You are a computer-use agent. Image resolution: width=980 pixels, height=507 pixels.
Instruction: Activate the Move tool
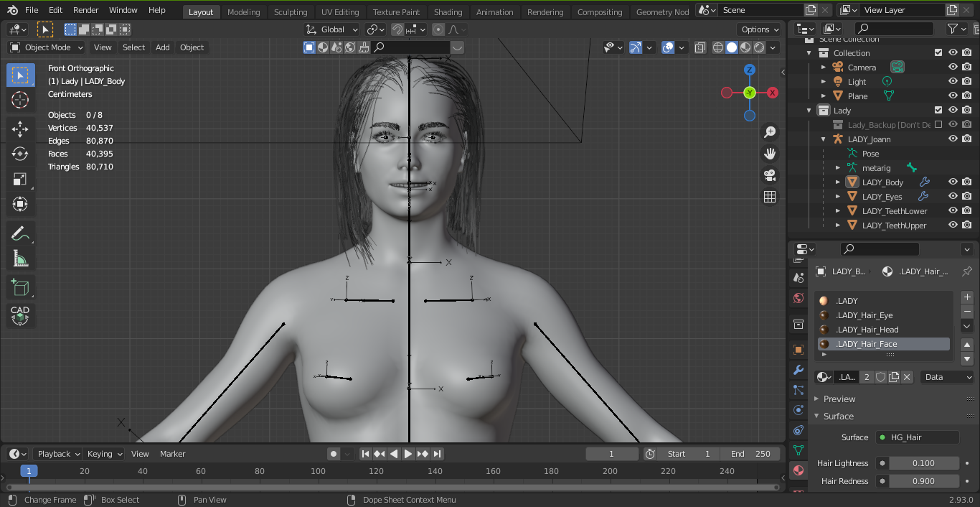[x=20, y=129]
